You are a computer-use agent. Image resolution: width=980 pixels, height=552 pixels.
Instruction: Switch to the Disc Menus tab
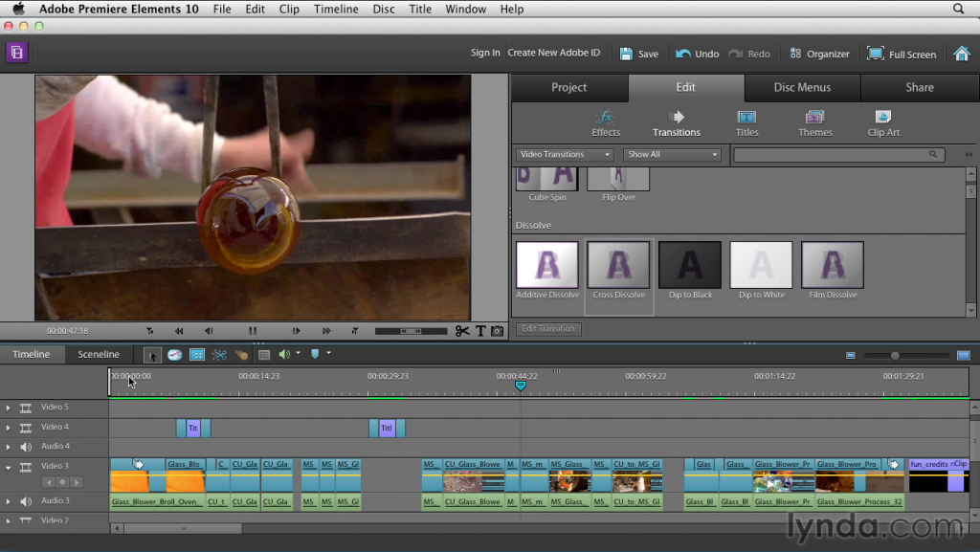coord(803,87)
